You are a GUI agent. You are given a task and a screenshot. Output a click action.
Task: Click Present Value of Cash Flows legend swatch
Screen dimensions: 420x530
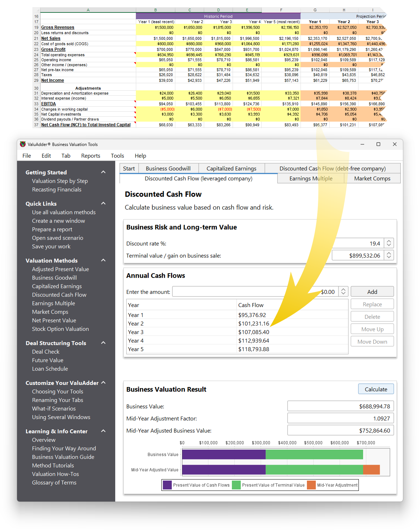(167, 485)
